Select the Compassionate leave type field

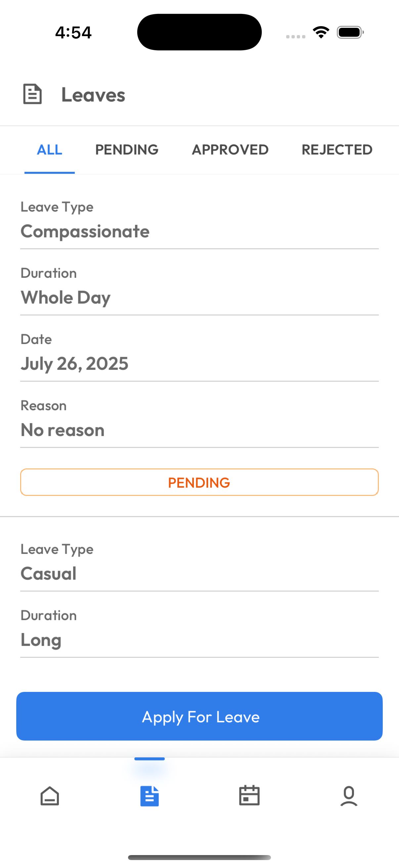pyautogui.click(x=85, y=231)
